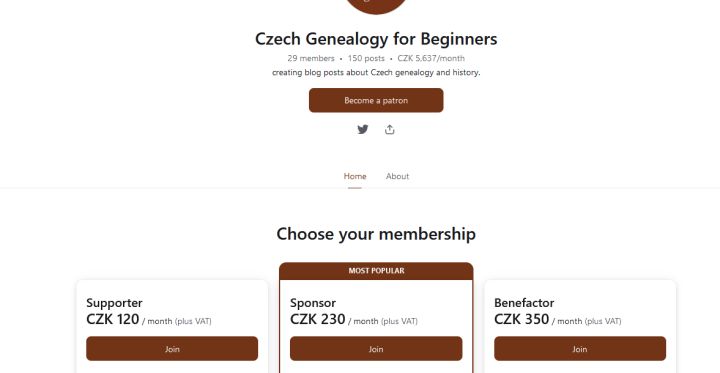Click the MOST POPULAR banner

376,271
